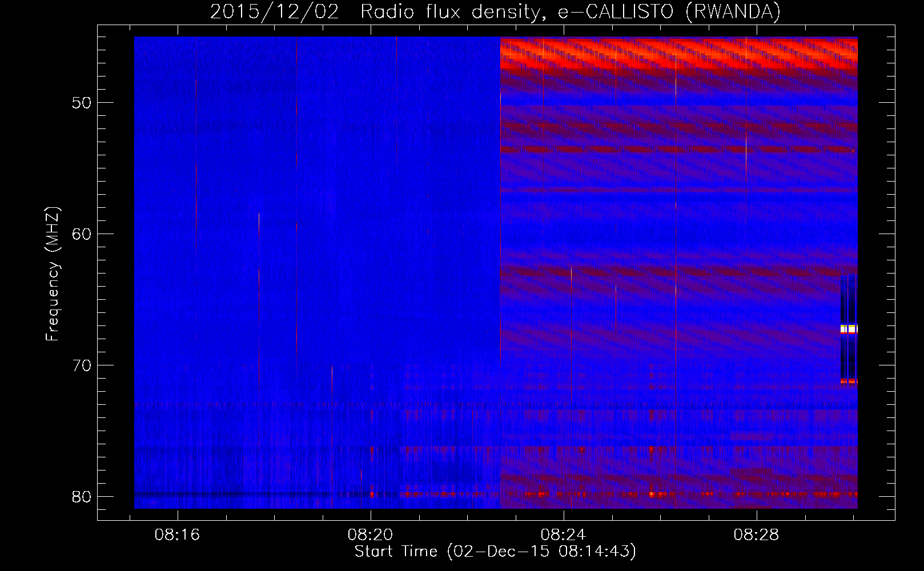Click the bright red-orange band at the spectrogram's top
Viewport: 924px width, 571px height.
pyautogui.click(x=678, y=53)
